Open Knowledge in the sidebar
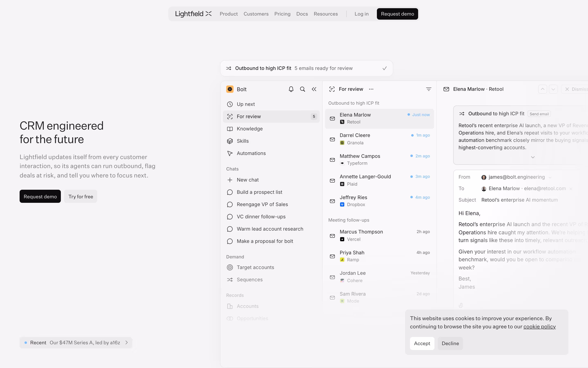588x368 pixels. point(271,129)
